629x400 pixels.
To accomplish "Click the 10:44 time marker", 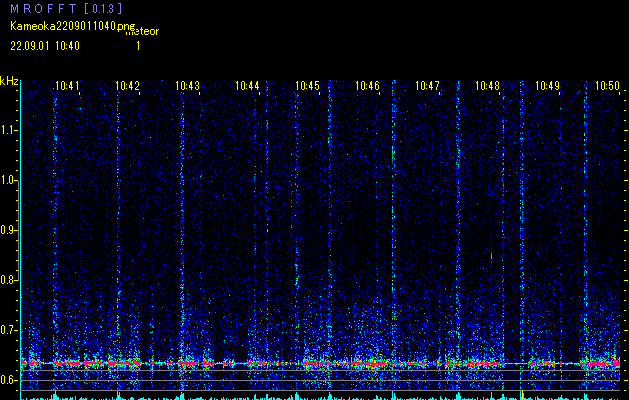I will pyautogui.click(x=247, y=85).
